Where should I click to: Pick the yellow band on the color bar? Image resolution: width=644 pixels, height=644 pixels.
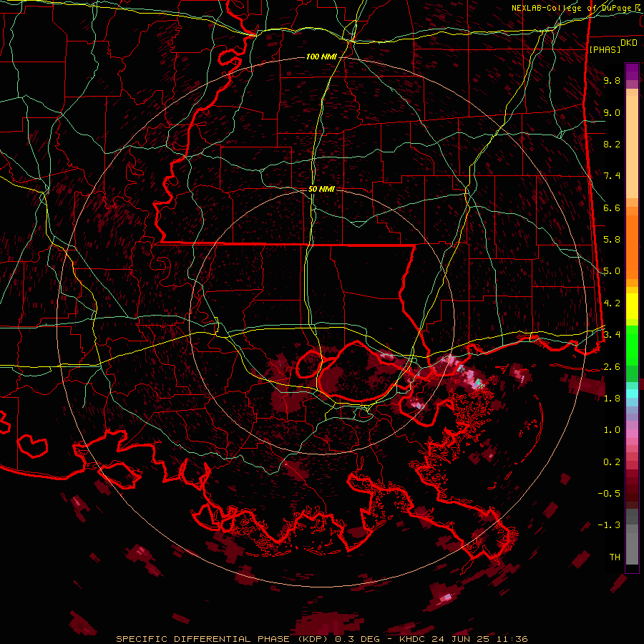coord(632,306)
